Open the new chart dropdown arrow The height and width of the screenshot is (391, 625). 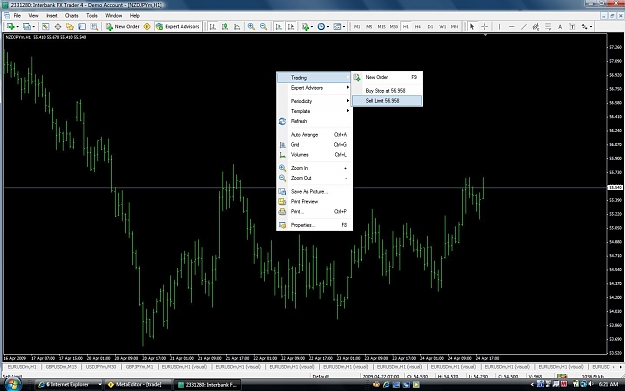(x=18, y=27)
